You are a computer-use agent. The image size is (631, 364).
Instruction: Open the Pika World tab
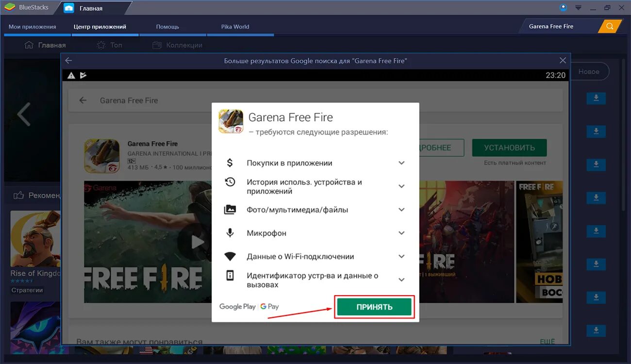[235, 27]
